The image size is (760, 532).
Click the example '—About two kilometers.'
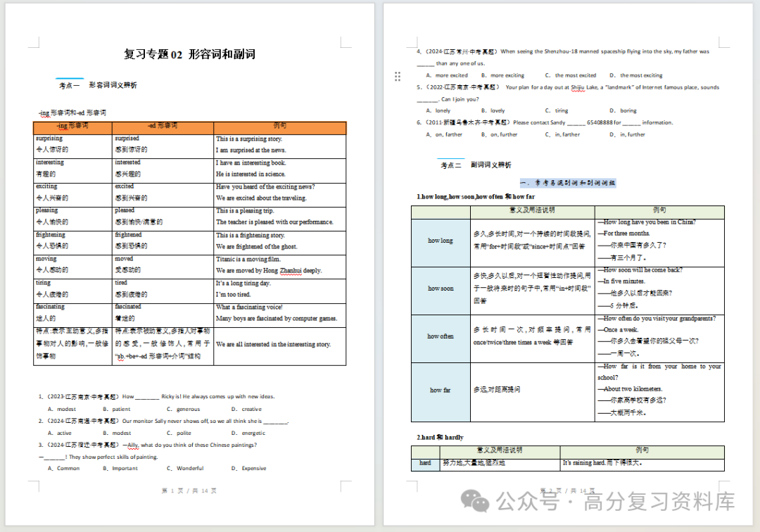(630, 389)
